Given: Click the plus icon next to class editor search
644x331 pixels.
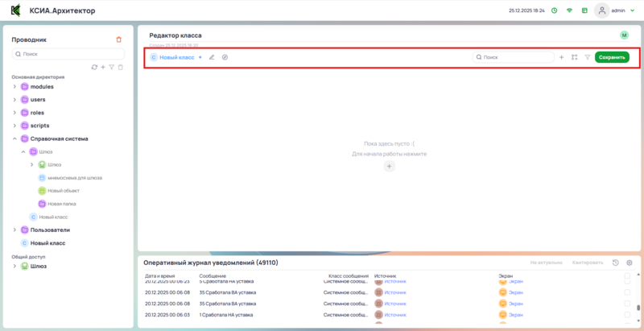Looking at the screenshot, I should [x=561, y=57].
